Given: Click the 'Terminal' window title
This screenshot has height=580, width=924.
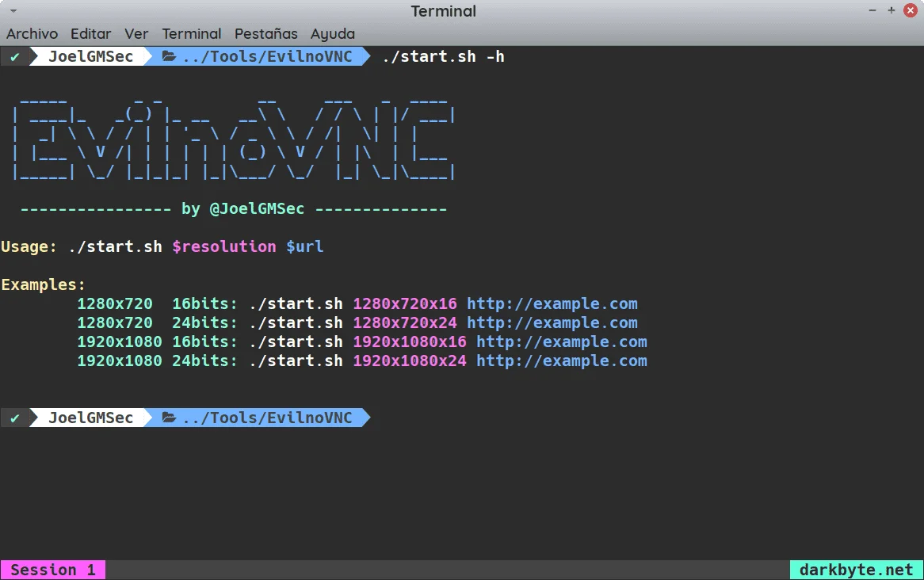Looking at the screenshot, I should coord(443,11).
